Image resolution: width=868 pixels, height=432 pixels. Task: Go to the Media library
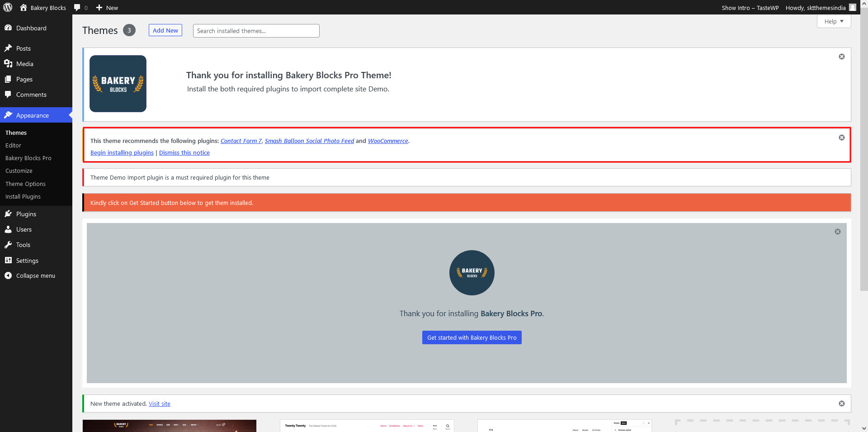coord(24,64)
